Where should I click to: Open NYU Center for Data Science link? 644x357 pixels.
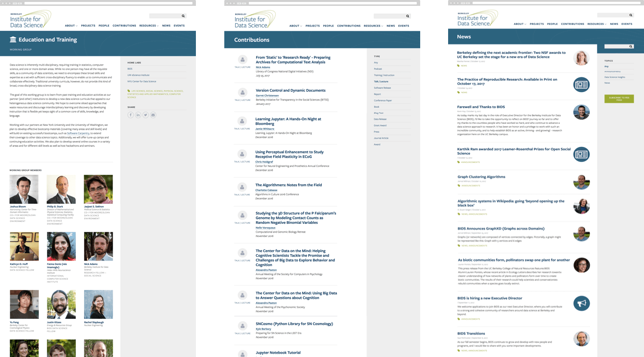142,81
